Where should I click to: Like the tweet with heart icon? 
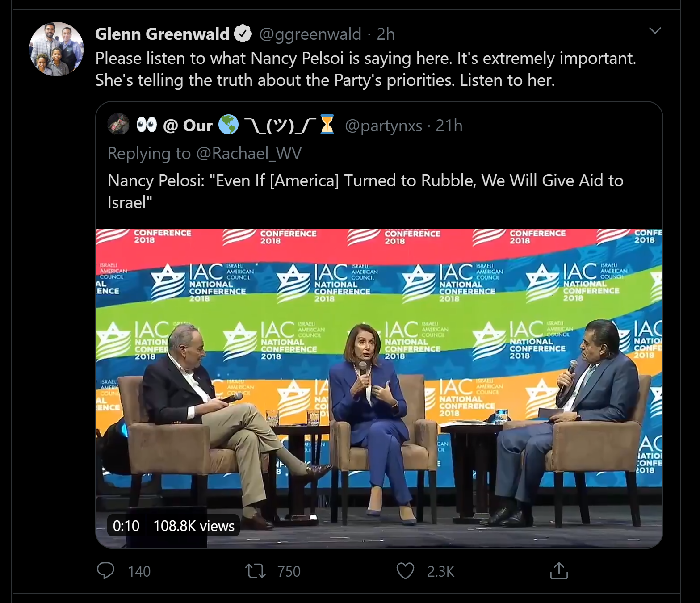[405, 571]
